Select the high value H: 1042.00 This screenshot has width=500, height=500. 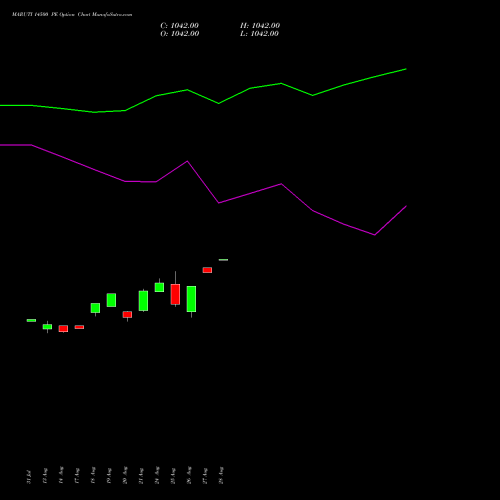tap(260, 26)
